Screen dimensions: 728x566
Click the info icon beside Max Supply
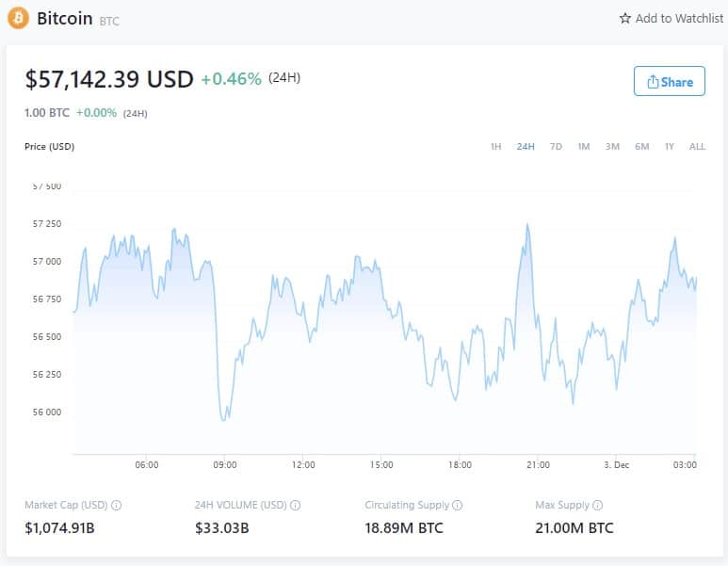point(597,505)
